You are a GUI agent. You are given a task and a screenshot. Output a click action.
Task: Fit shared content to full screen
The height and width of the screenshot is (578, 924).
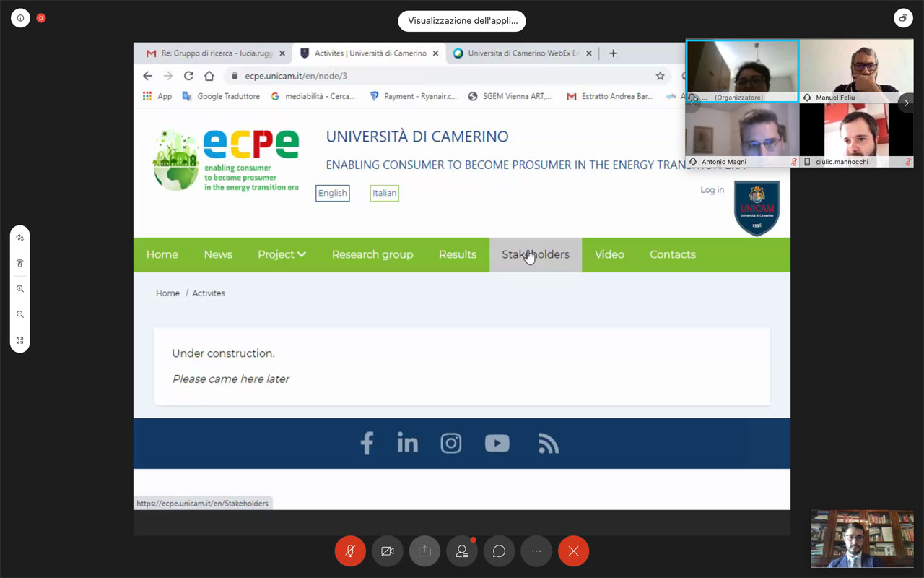(20, 340)
